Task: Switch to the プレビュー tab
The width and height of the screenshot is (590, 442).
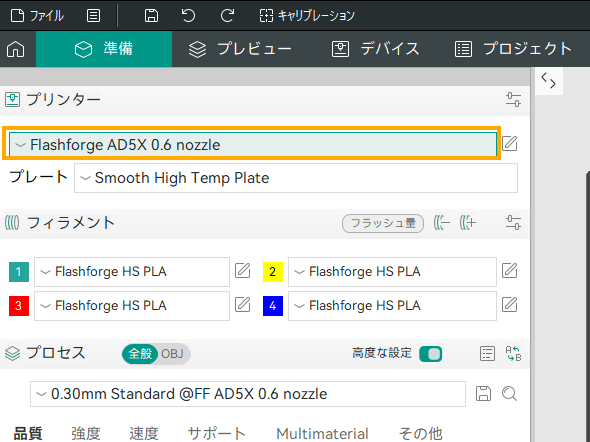Action: 240,49
